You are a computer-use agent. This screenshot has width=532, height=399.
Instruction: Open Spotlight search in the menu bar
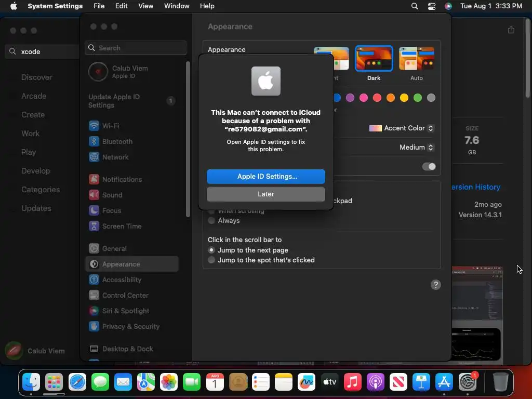pos(414,6)
